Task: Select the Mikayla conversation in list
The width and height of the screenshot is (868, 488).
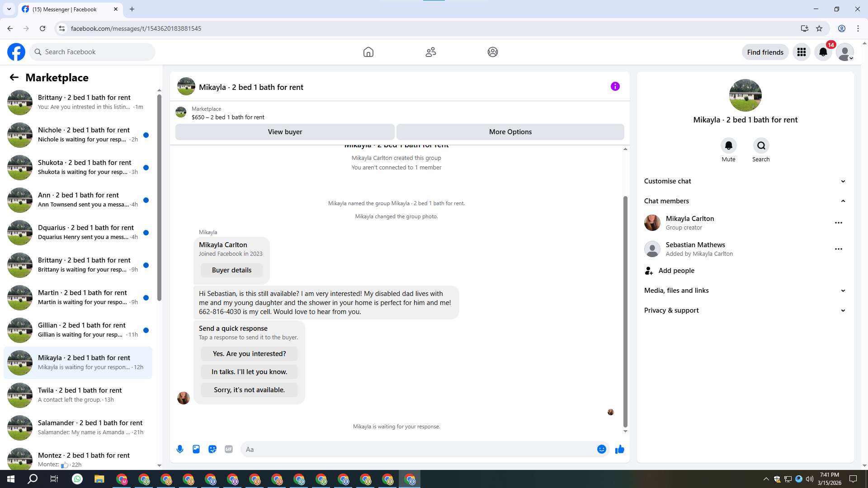Action: (78, 362)
